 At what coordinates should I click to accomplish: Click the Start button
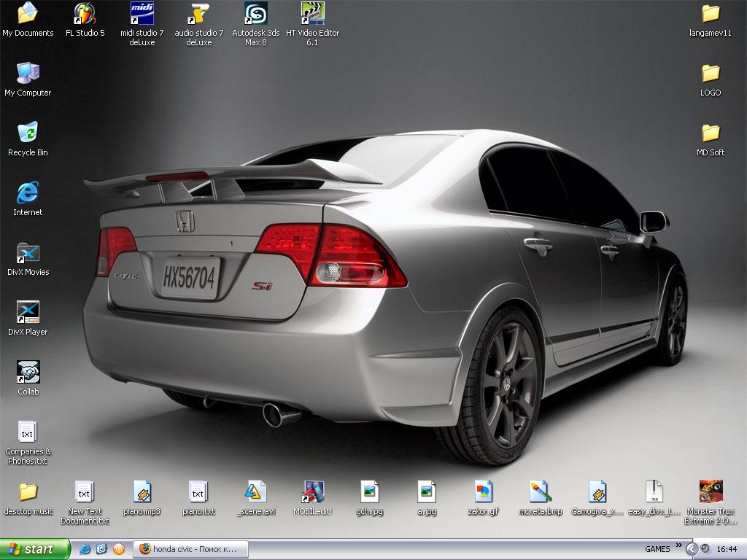pyautogui.click(x=35, y=549)
